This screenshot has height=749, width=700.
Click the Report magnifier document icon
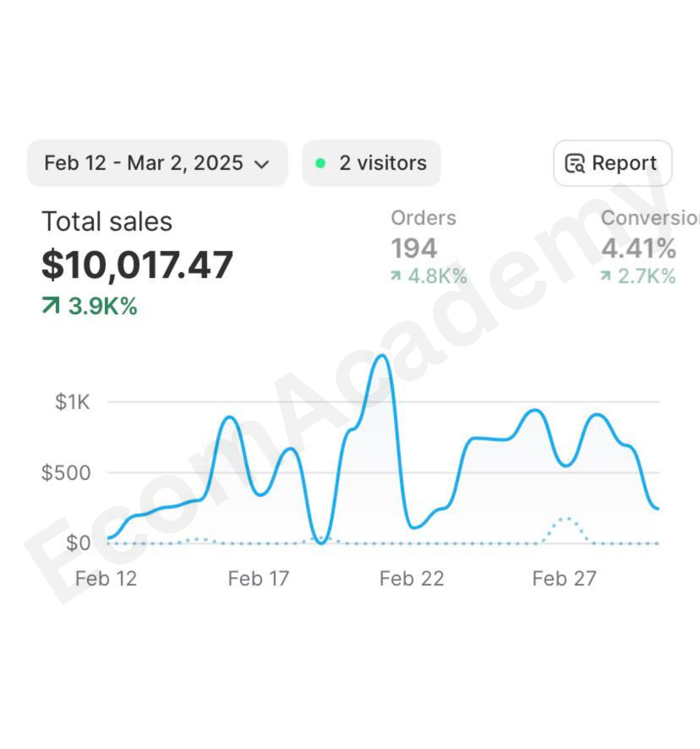[575, 164]
